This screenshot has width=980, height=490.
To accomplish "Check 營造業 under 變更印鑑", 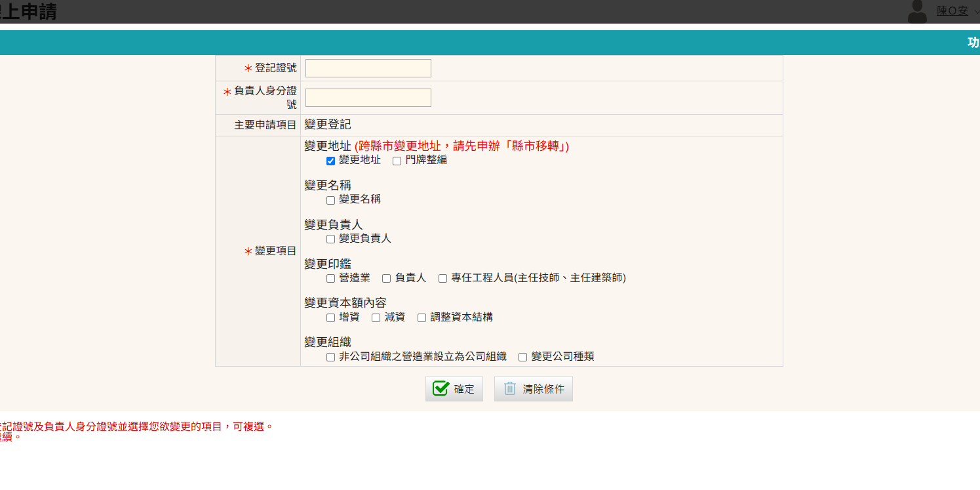I will [331, 279].
